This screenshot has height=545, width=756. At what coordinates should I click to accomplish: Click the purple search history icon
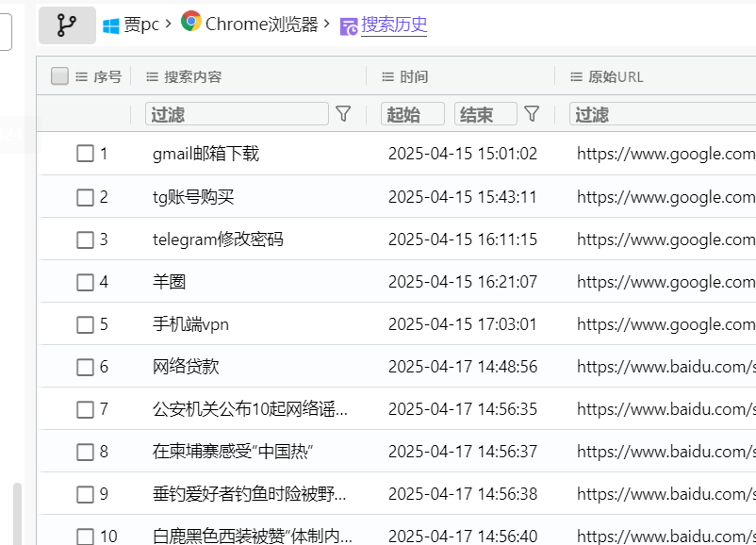[349, 26]
